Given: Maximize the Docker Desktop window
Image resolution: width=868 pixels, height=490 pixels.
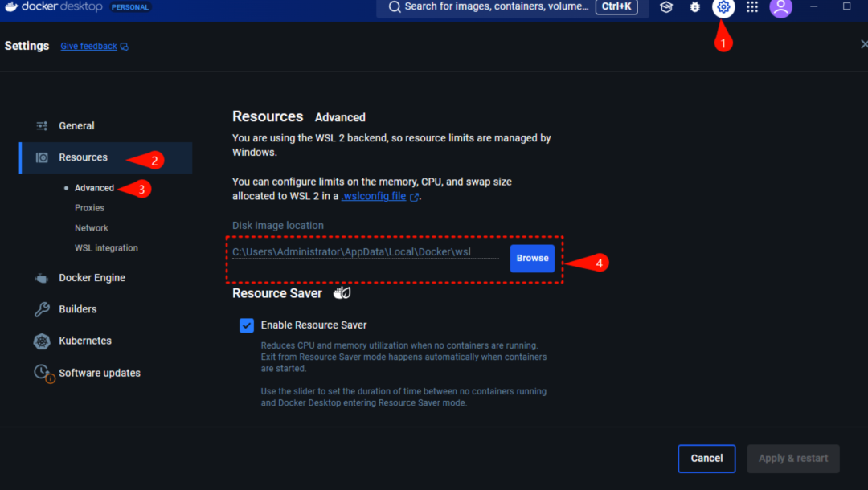Looking at the screenshot, I should [x=846, y=6].
